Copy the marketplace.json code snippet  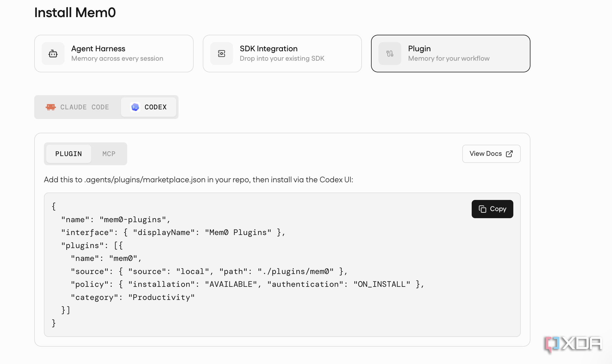click(x=493, y=209)
